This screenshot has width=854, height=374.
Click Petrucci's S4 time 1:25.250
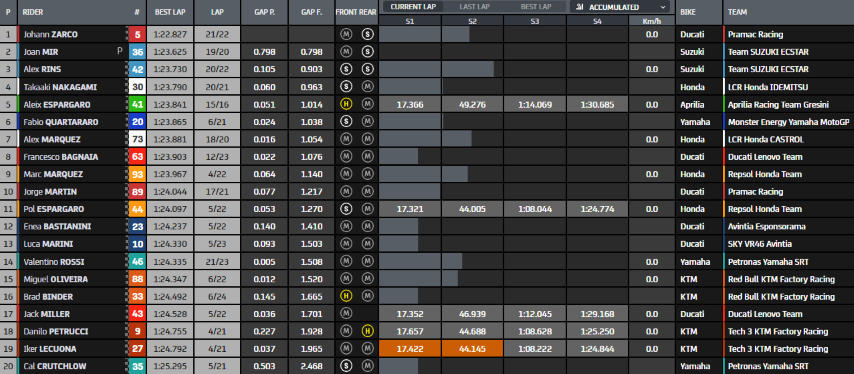(x=597, y=331)
